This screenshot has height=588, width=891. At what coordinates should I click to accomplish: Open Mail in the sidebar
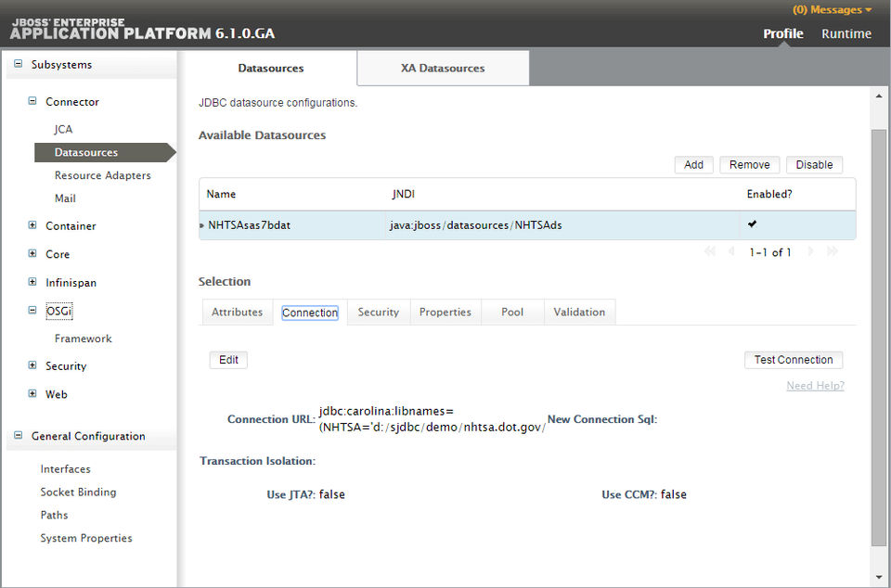65,198
